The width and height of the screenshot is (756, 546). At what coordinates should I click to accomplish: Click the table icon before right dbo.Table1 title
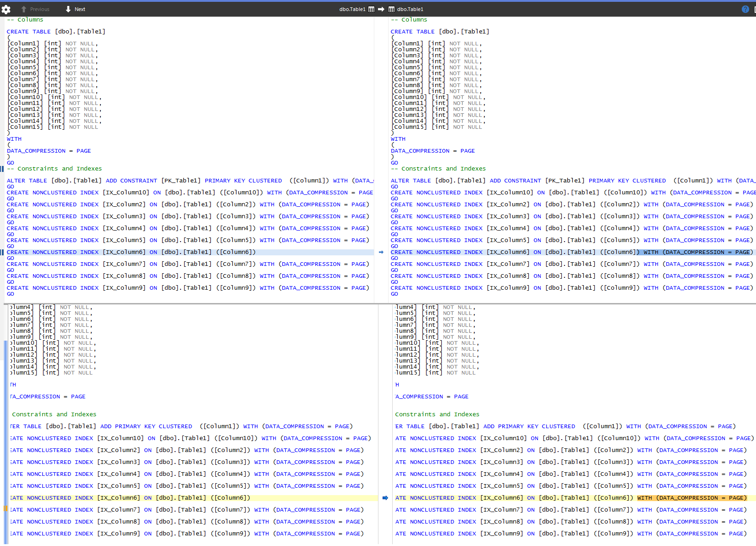391,9
